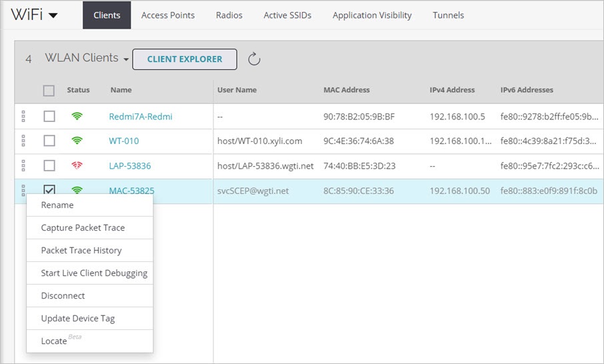604x364 pixels.
Task: Check the select-all checkbox in header
Action: tap(49, 91)
